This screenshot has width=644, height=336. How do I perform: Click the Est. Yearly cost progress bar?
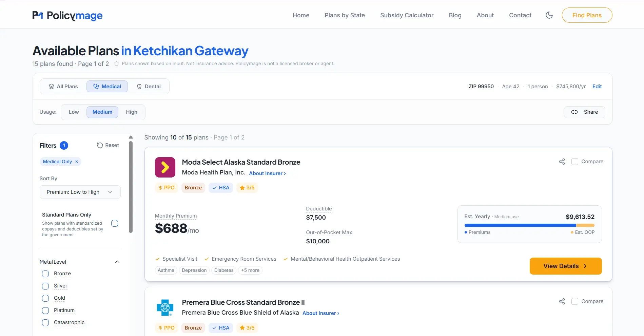pyautogui.click(x=529, y=225)
